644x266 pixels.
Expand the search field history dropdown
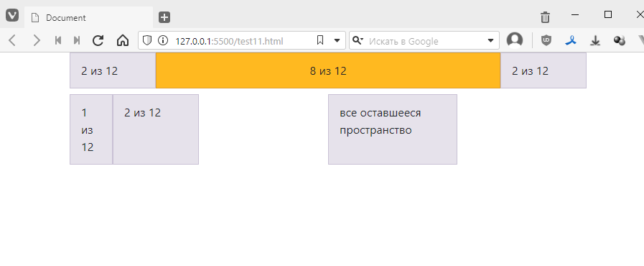coord(490,41)
